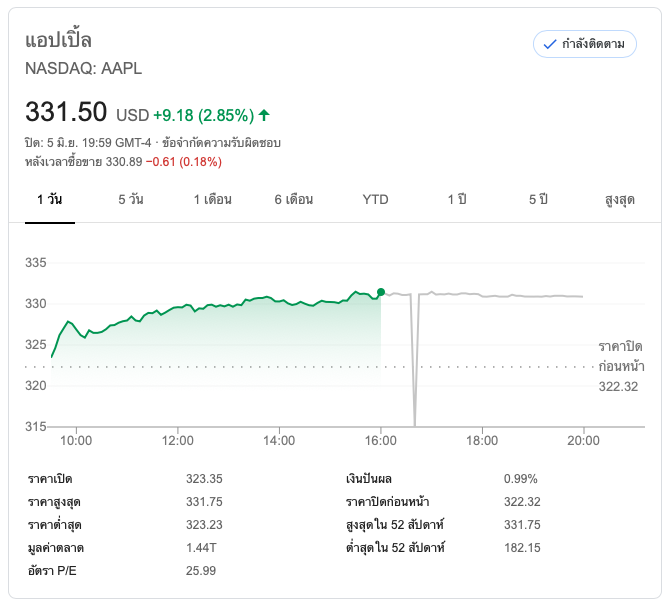Click the checkmark icon in follow button

[x=549, y=44]
